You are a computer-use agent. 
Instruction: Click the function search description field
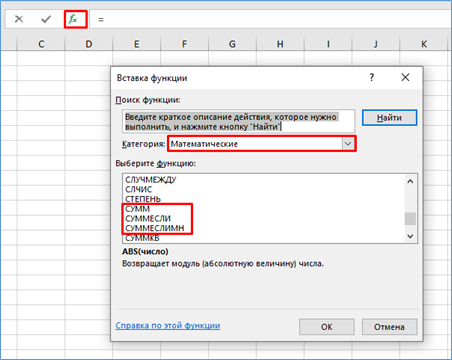point(239,122)
